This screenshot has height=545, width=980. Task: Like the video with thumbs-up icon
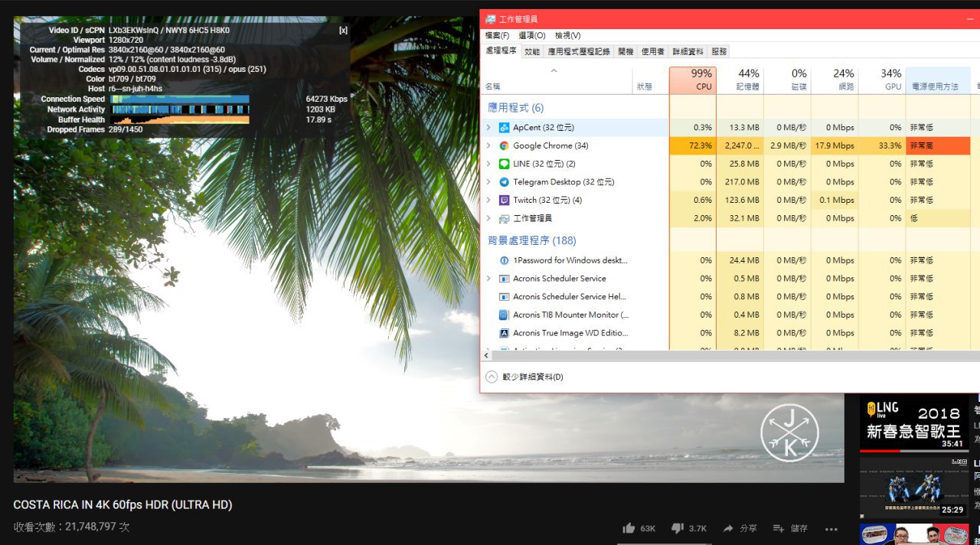629,528
